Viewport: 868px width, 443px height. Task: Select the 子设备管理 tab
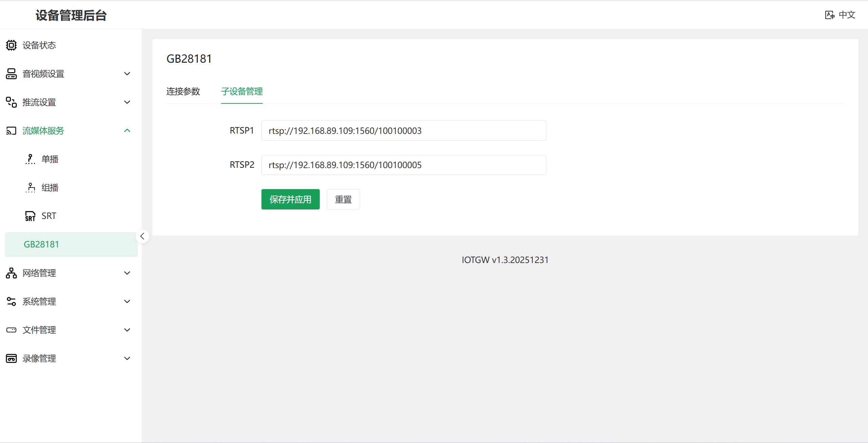pyautogui.click(x=242, y=92)
